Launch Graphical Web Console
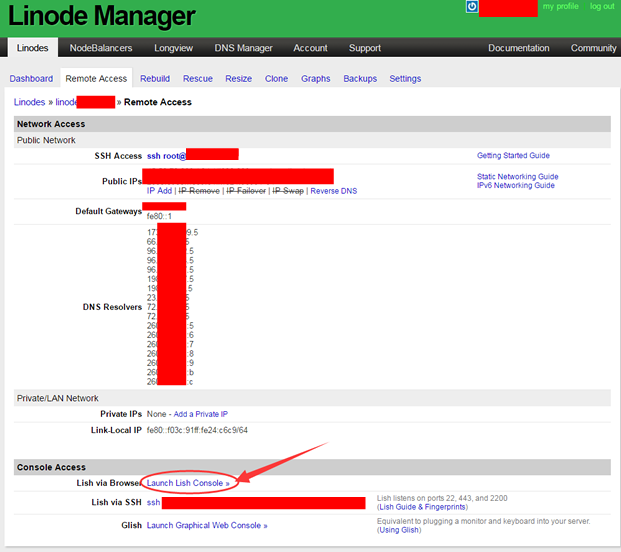This screenshot has width=621, height=552. pyautogui.click(x=207, y=525)
